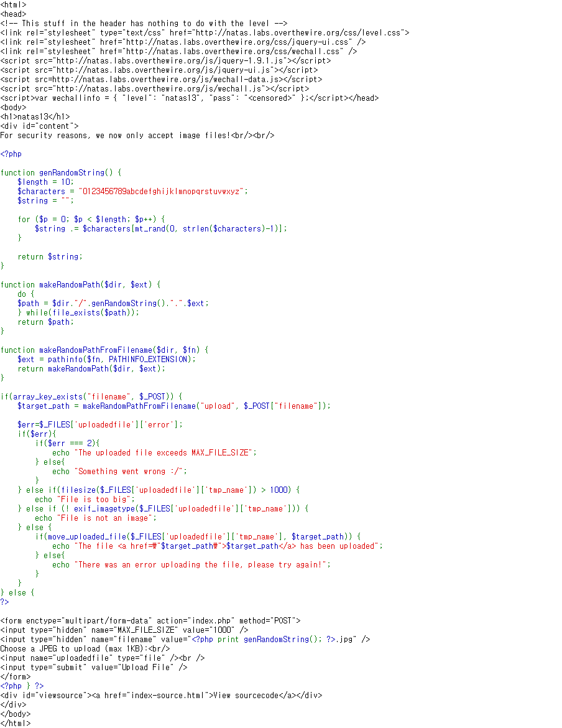
Task: Click the $characters string assignment line
Action: tap(132, 191)
